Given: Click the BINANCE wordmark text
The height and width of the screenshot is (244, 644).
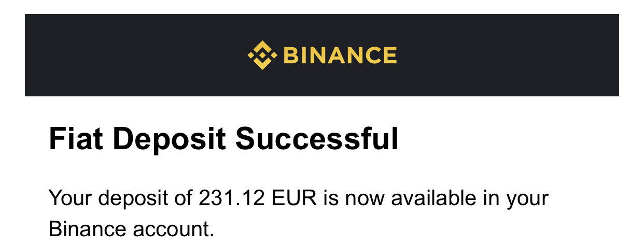Looking at the screenshot, I should pyautogui.click(x=341, y=55).
